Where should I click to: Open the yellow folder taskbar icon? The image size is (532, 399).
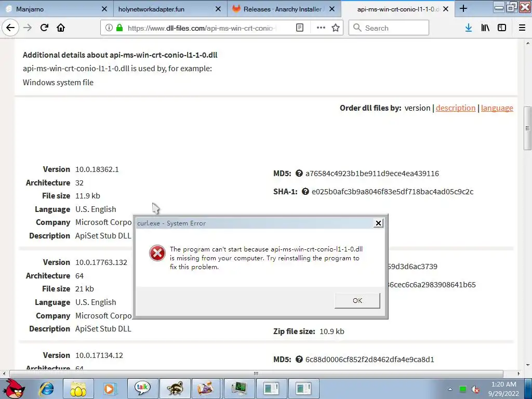pos(78,389)
